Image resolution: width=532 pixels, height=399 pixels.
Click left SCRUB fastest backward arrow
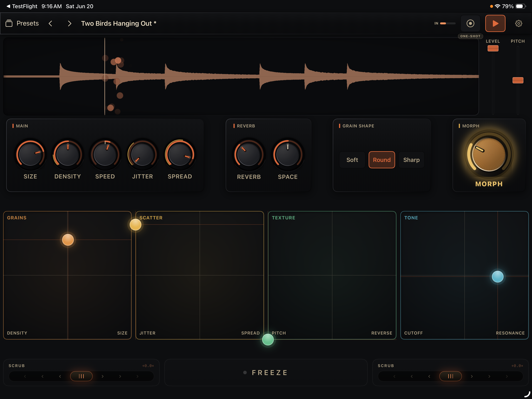[25, 376]
